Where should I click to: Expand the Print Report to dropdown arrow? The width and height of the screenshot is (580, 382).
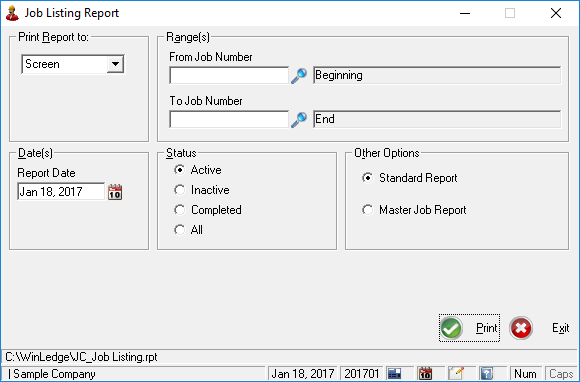pos(115,64)
